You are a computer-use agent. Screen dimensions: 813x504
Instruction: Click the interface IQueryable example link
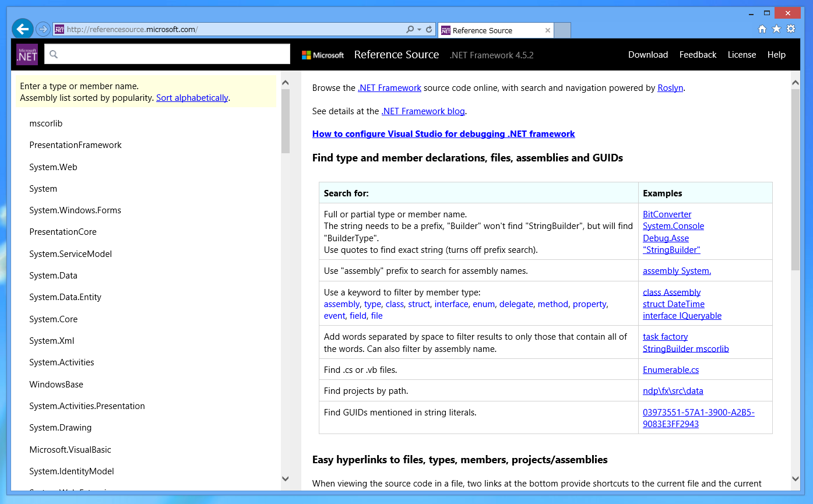[682, 316]
